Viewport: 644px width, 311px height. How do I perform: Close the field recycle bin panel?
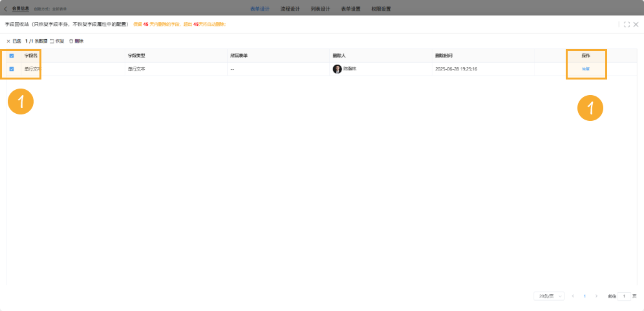coord(636,25)
